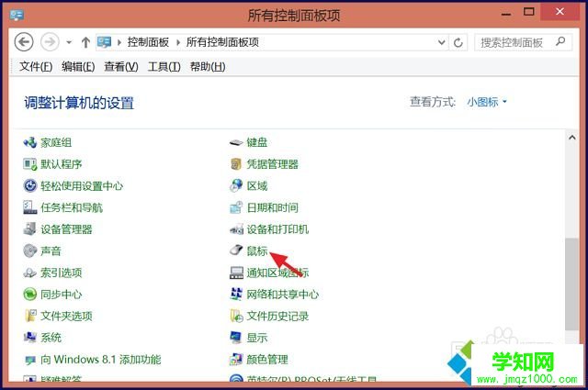Screen dimensions: 588x390
Task: Expand the chevron before 控制面板 in breadcrumb
Action: coord(119,42)
